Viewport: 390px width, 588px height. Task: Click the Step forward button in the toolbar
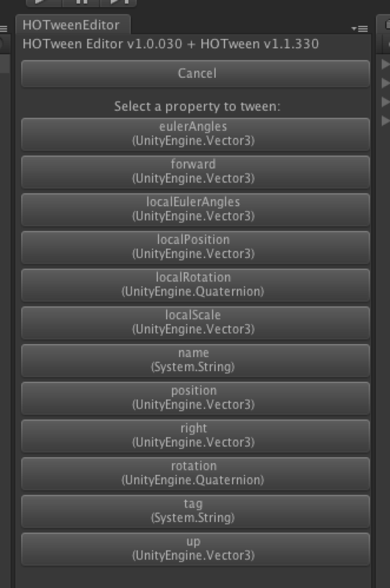tap(118, 2)
